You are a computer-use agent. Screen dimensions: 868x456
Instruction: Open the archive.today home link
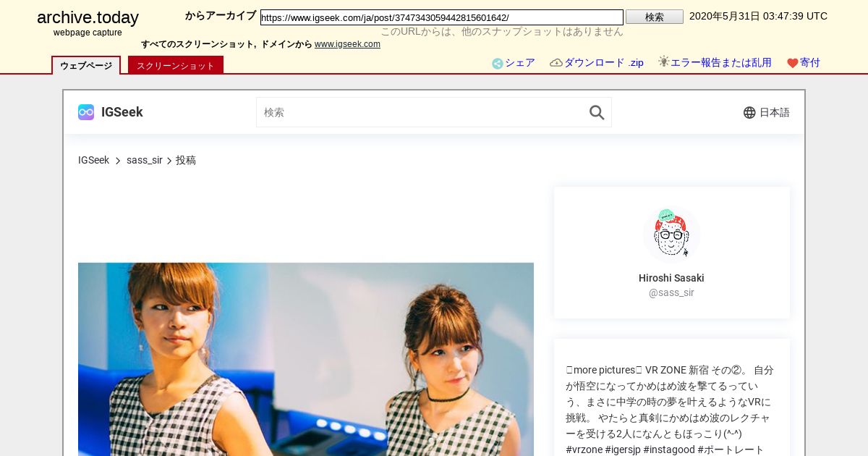(x=88, y=18)
